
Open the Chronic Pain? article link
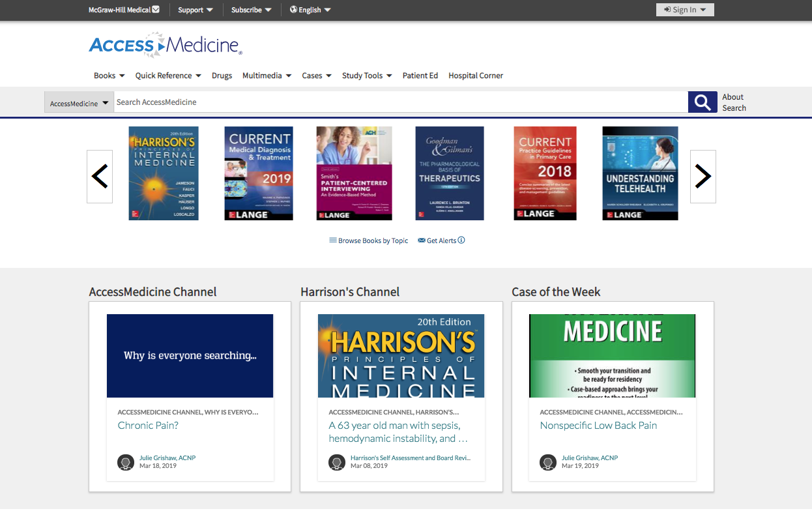(148, 426)
